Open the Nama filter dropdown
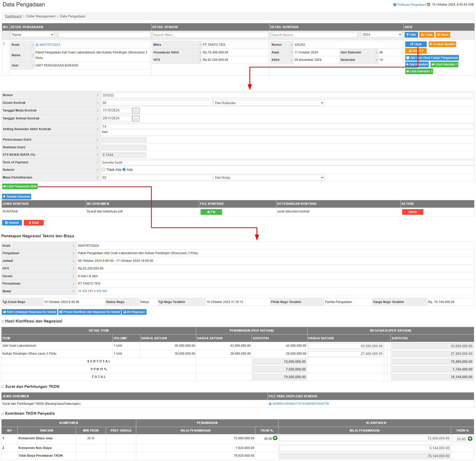Screen dimensions: 476x461 point(32,35)
